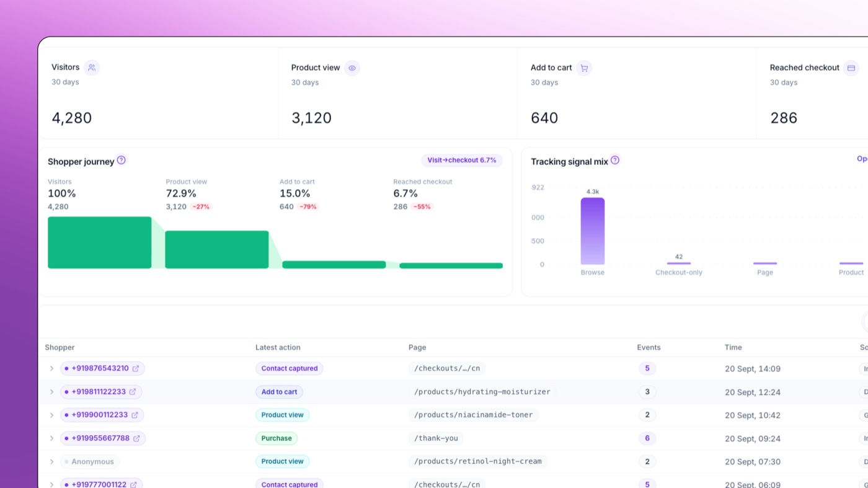Click the Shopper column header

point(60,347)
